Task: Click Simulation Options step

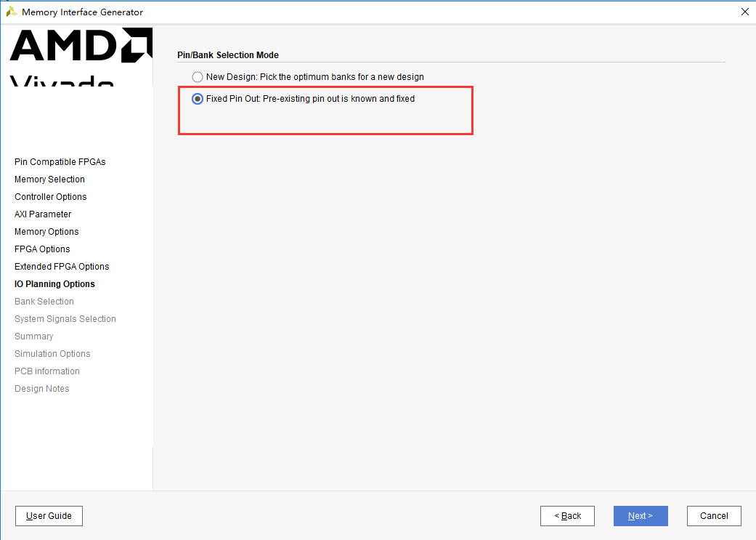Action: pos(52,354)
